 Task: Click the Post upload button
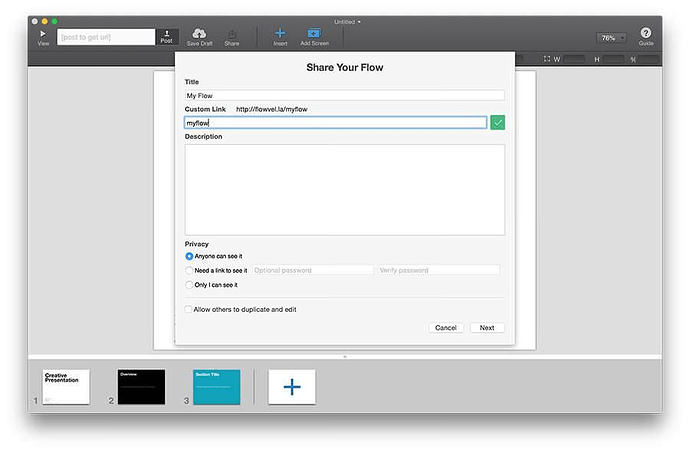(167, 36)
